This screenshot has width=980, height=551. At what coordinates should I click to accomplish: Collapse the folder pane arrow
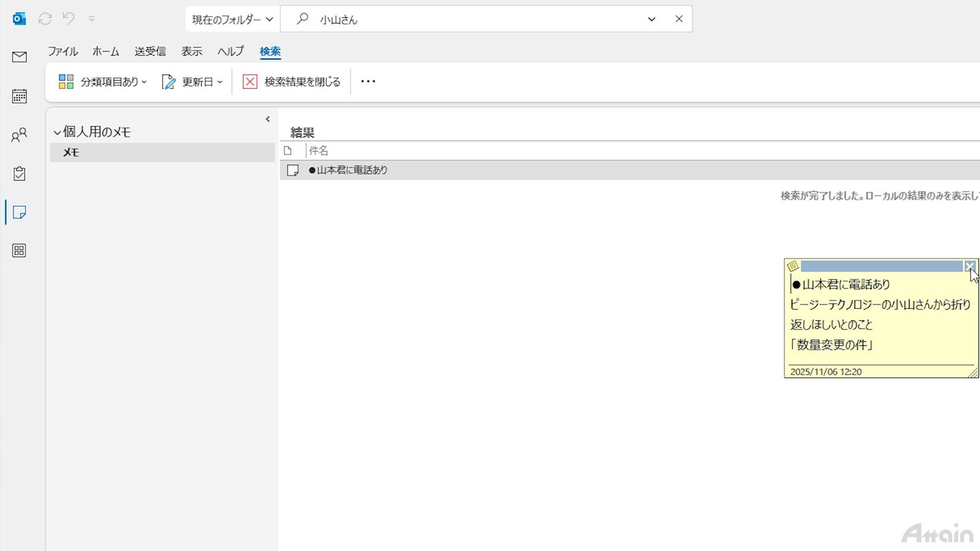coord(267,119)
